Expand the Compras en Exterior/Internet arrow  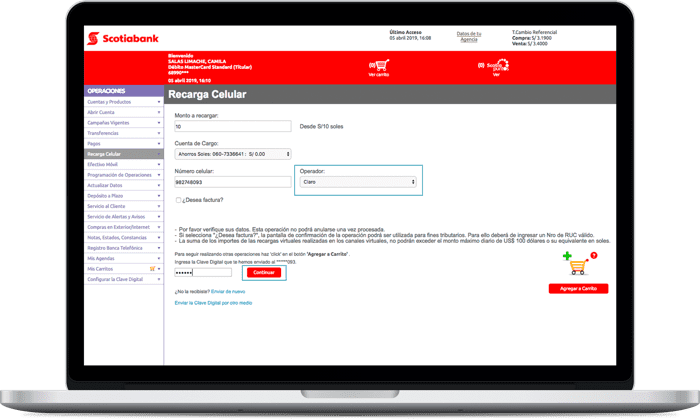[159, 227]
